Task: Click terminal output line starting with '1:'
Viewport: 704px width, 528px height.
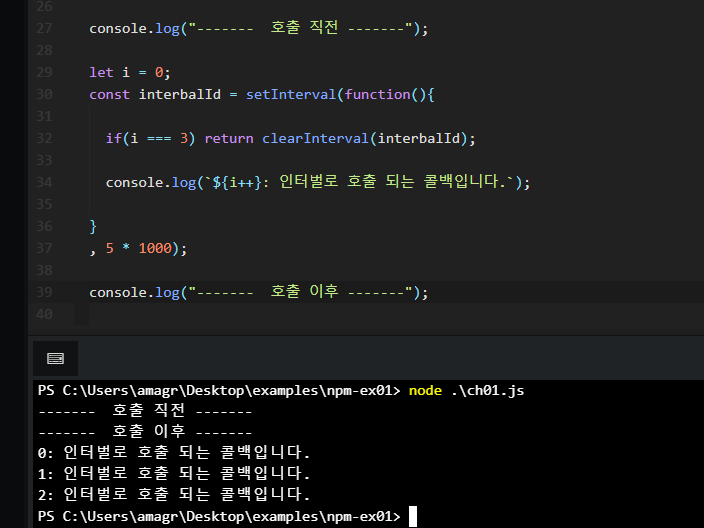Action: (174, 473)
